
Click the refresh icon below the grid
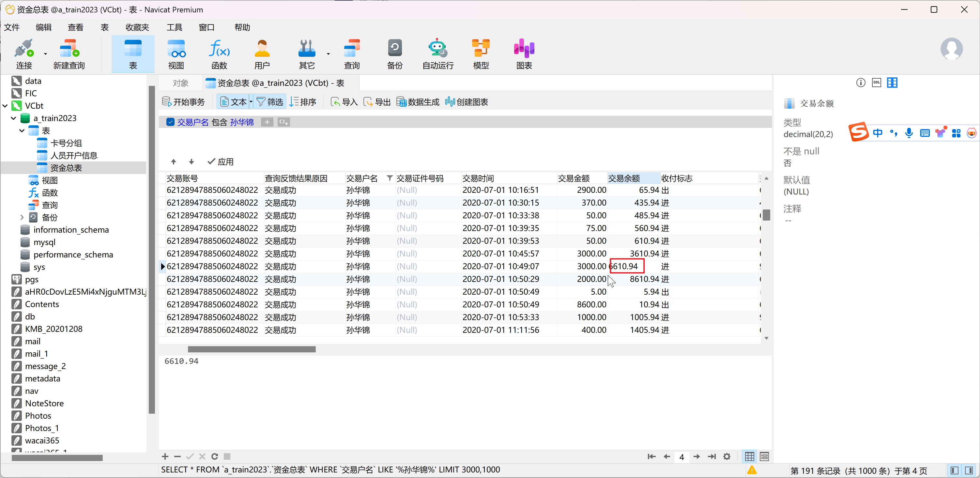coord(215,456)
